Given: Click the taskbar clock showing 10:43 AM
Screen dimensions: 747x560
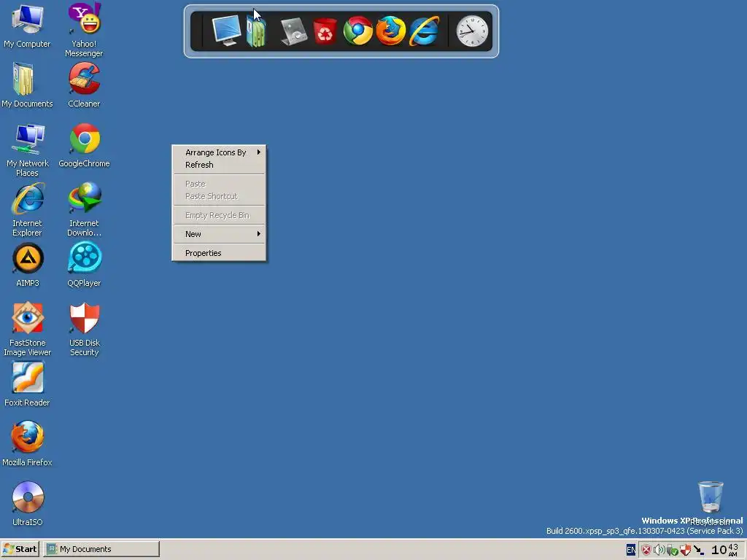Looking at the screenshot, I should click(x=725, y=550).
